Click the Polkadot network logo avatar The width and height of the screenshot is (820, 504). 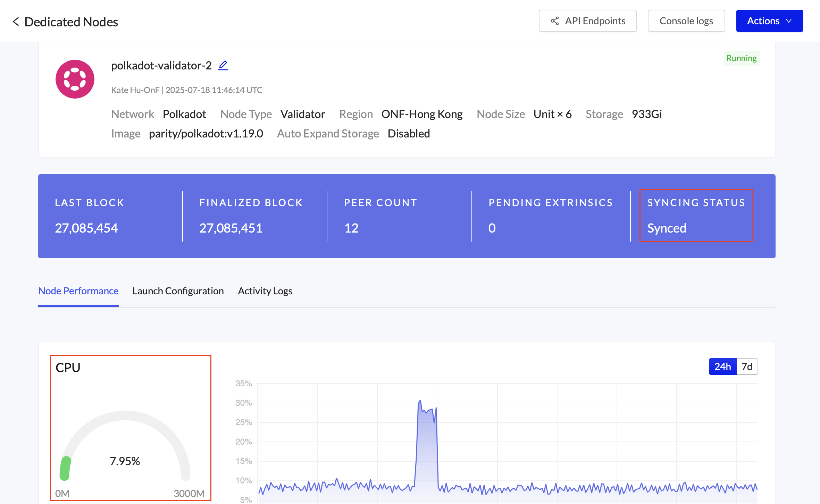tap(75, 79)
